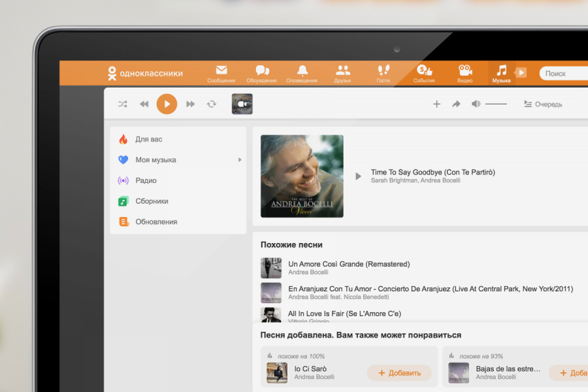Open the Радио section

pyautogui.click(x=146, y=180)
